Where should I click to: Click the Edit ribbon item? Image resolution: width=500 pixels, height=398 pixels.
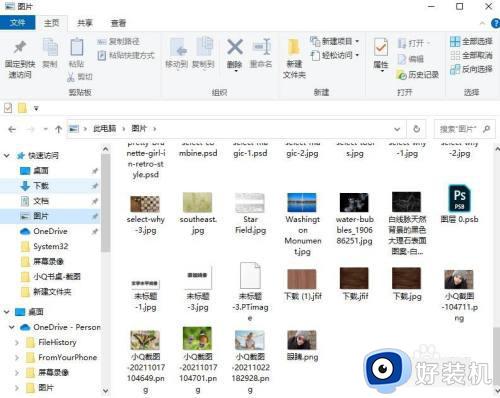point(411,59)
